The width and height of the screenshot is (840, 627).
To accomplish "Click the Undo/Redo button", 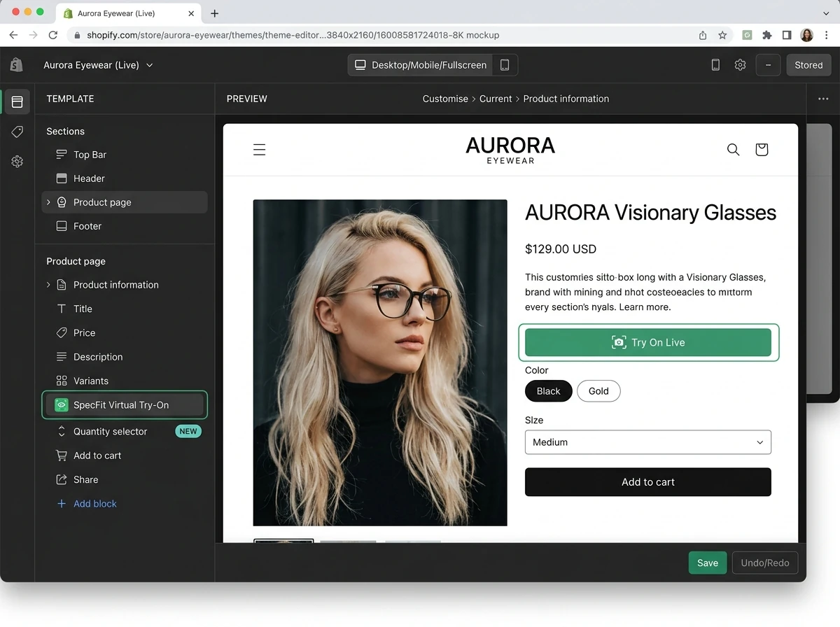I will click(765, 563).
